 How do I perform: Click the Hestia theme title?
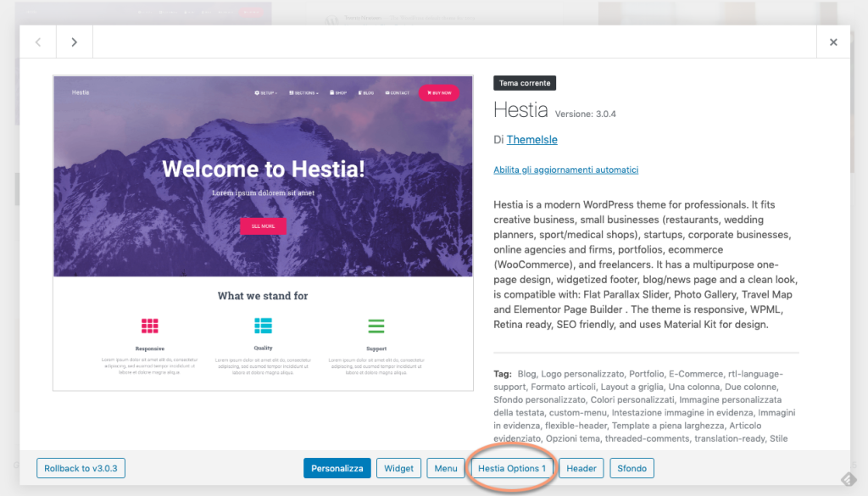pyautogui.click(x=520, y=109)
